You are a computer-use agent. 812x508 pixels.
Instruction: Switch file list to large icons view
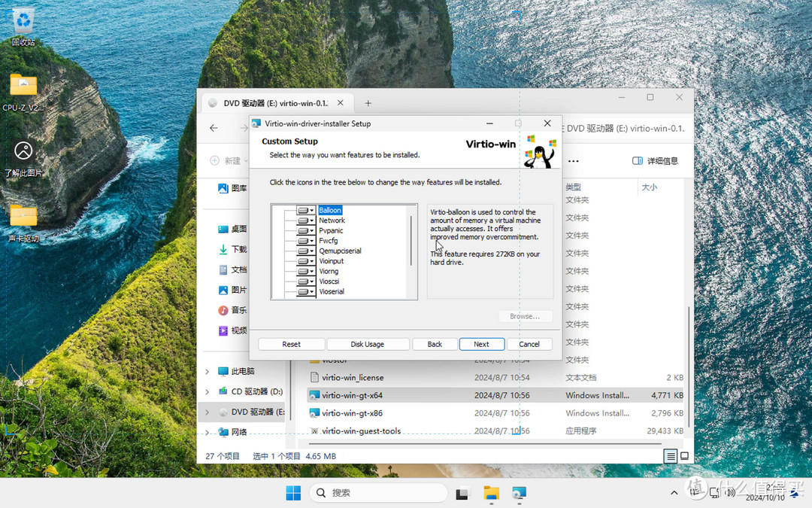point(683,455)
